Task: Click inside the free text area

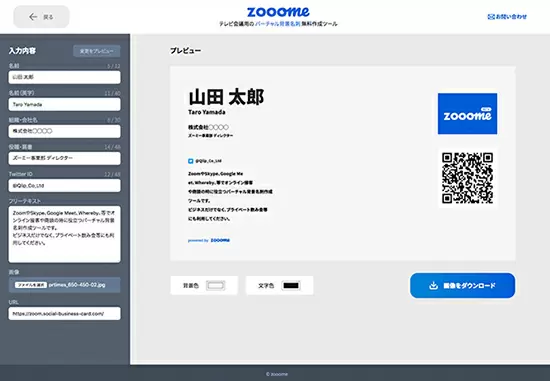Action: (x=65, y=234)
